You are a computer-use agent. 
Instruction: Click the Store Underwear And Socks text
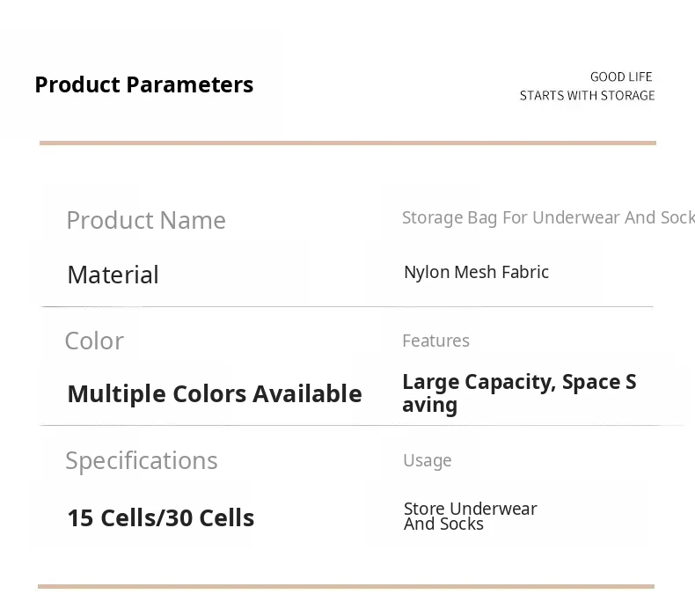470,516
